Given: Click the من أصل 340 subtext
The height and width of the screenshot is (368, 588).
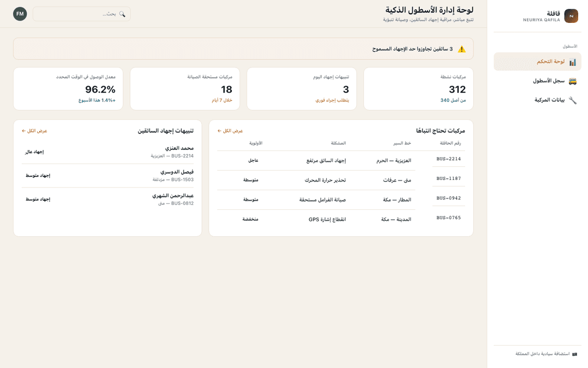Looking at the screenshot, I should 453,100.
